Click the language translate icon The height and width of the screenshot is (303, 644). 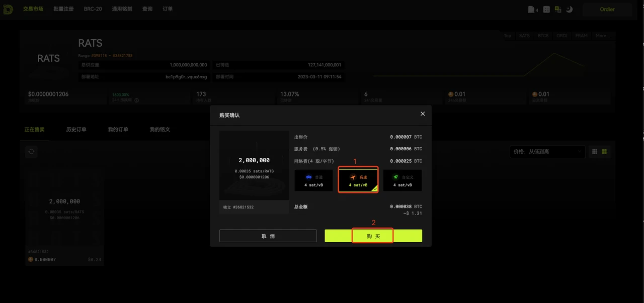558,9
